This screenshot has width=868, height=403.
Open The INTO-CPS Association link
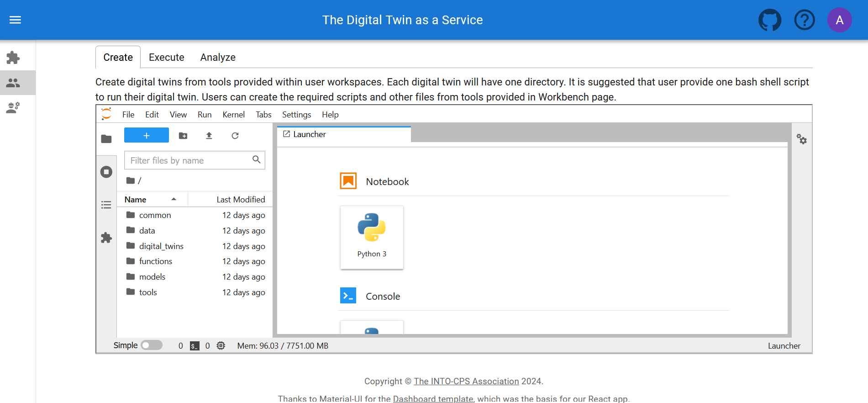tap(466, 381)
